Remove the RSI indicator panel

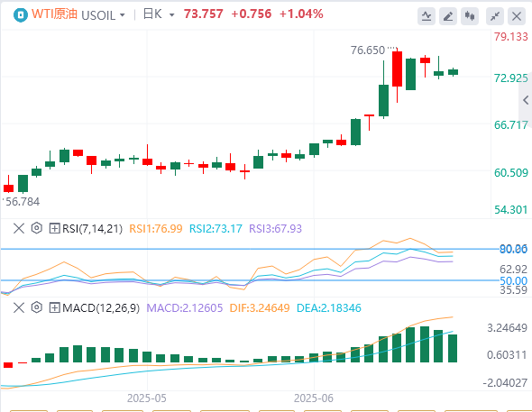point(19,228)
